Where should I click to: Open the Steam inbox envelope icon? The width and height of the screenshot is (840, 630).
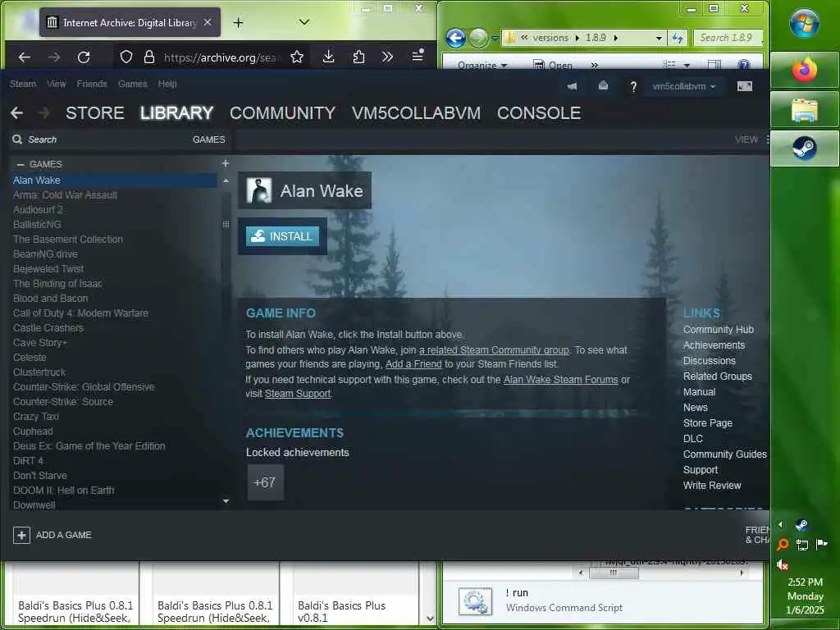[x=603, y=85]
